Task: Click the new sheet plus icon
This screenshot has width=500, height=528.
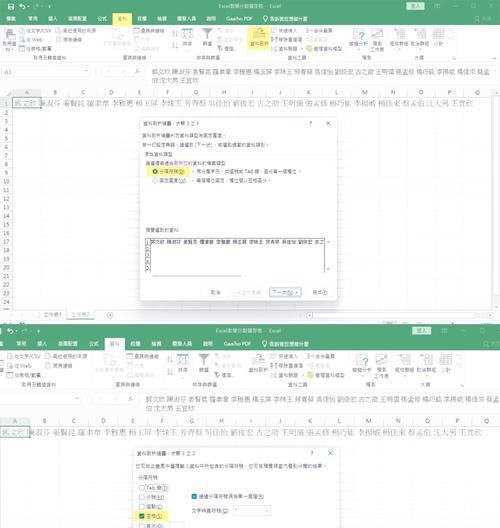Action: pyautogui.click(x=110, y=315)
